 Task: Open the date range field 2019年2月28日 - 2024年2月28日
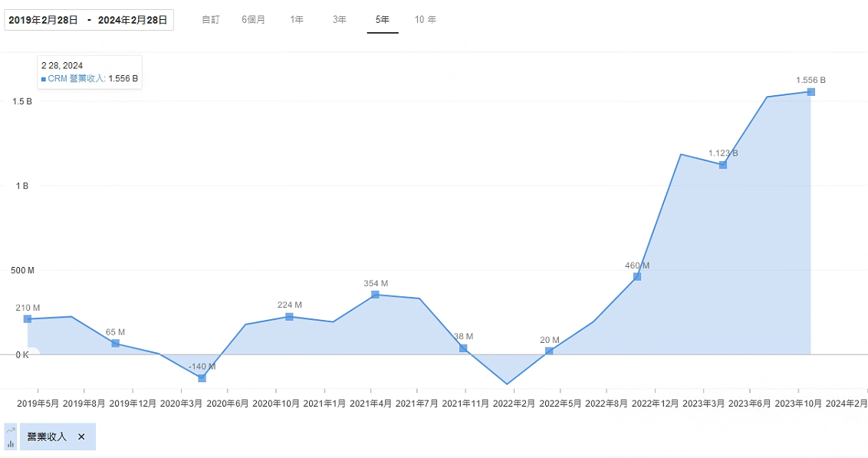click(x=89, y=20)
